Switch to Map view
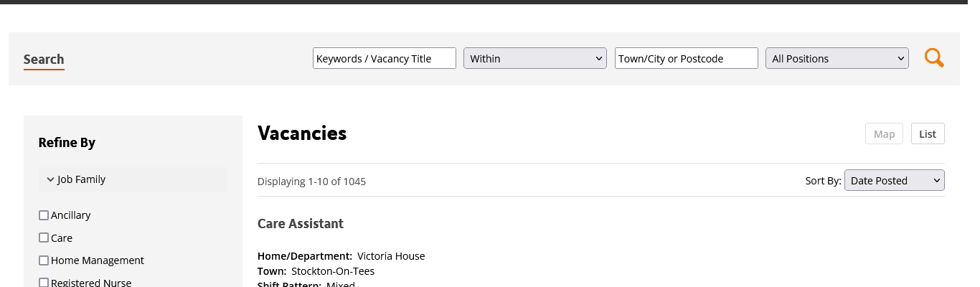This screenshot has width=980, height=287. click(x=884, y=134)
